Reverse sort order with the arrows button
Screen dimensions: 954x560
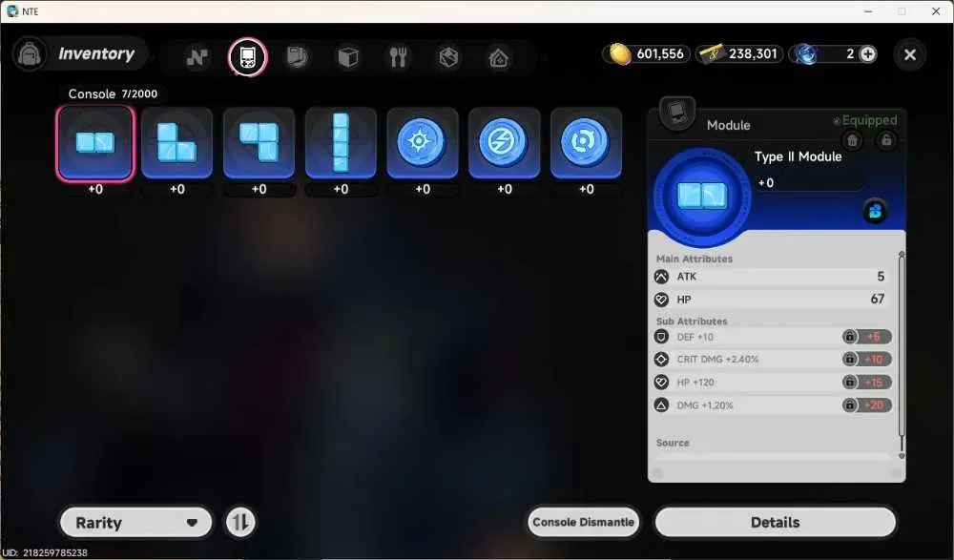[240, 522]
